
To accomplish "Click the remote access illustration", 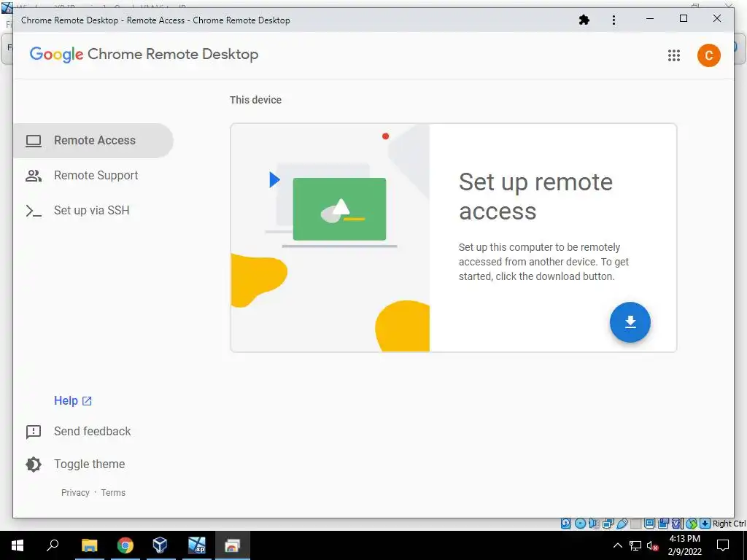I will tap(330, 238).
